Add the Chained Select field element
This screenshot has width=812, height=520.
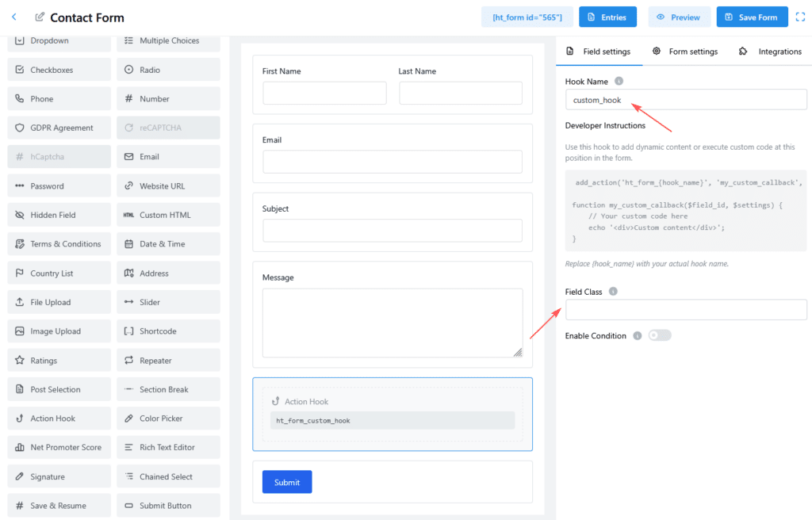[x=168, y=476]
